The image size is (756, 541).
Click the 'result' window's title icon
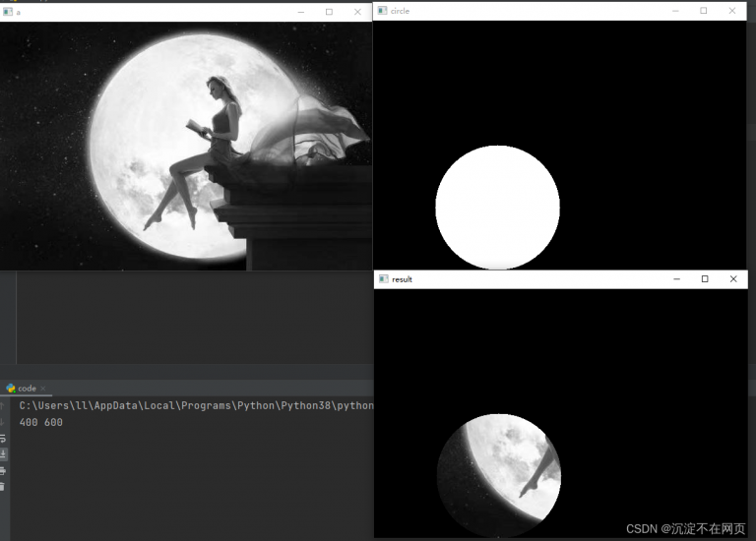click(x=383, y=279)
